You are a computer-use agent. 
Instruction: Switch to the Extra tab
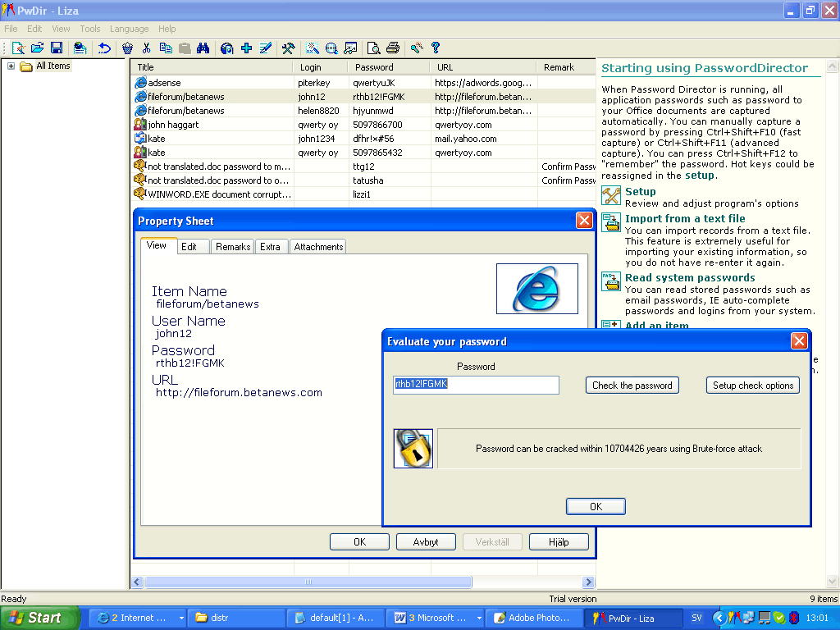click(270, 246)
